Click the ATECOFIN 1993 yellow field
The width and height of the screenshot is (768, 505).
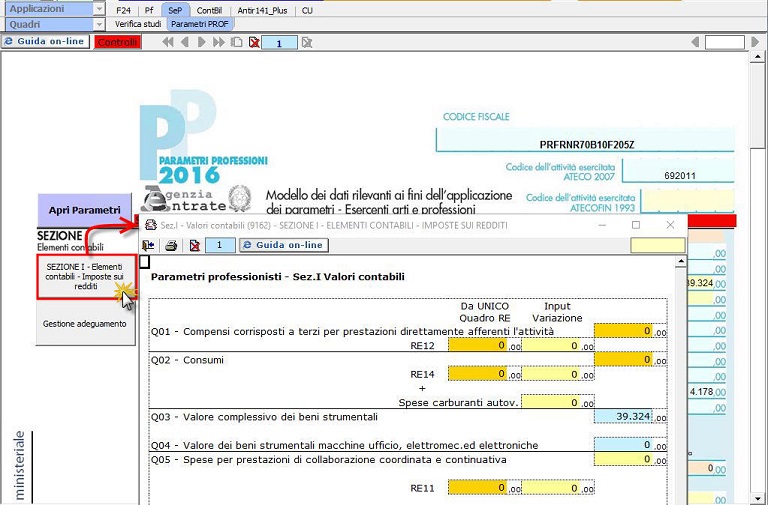coord(687,202)
